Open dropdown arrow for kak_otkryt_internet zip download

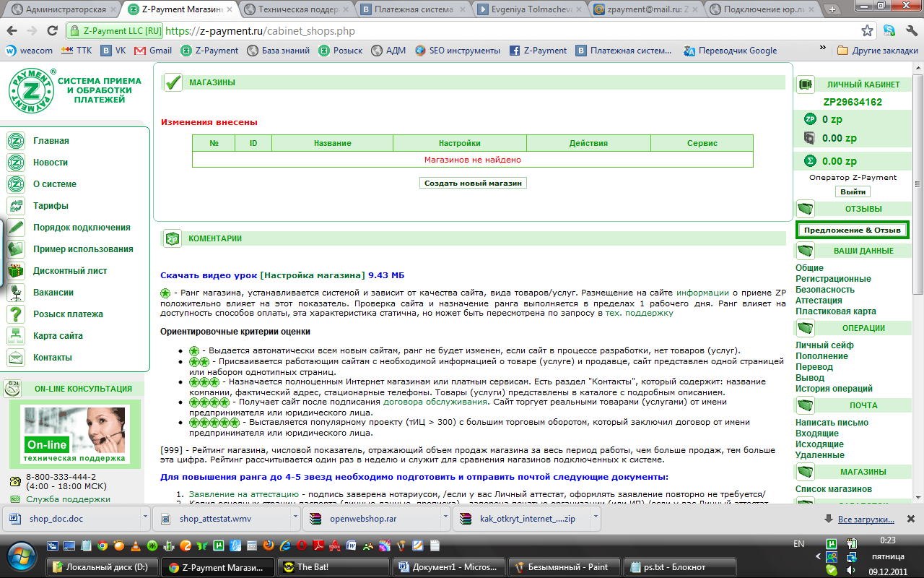[596, 518]
